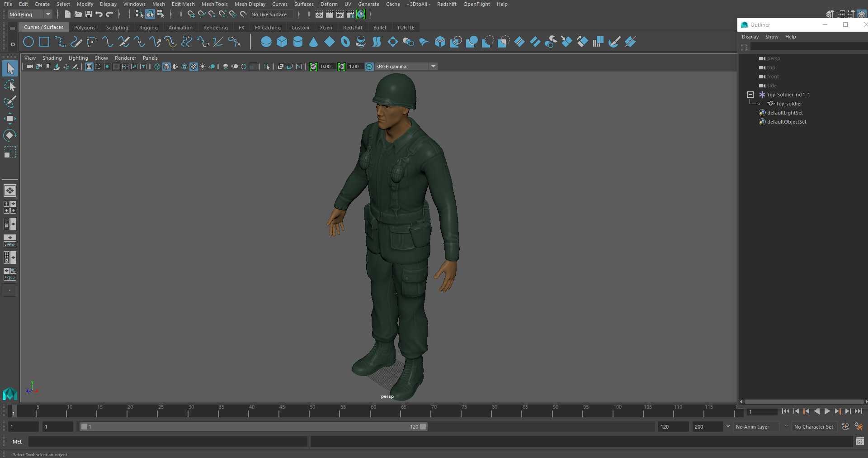The width and height of the screenshot is (868, 458).
Task: Click the Maya home logo icon
Action: (10, 394)
